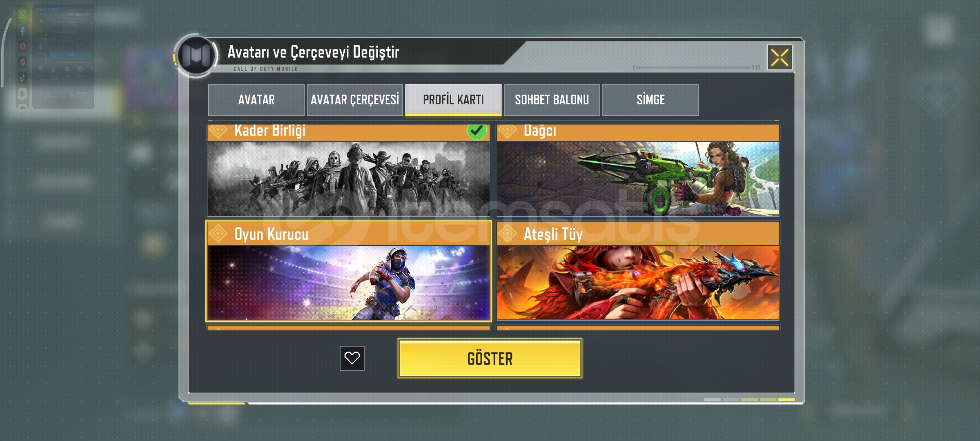Go to the SİMGE tab
Image resolution: width=980 pixels, height=441 pixels.
pos(650,100)
